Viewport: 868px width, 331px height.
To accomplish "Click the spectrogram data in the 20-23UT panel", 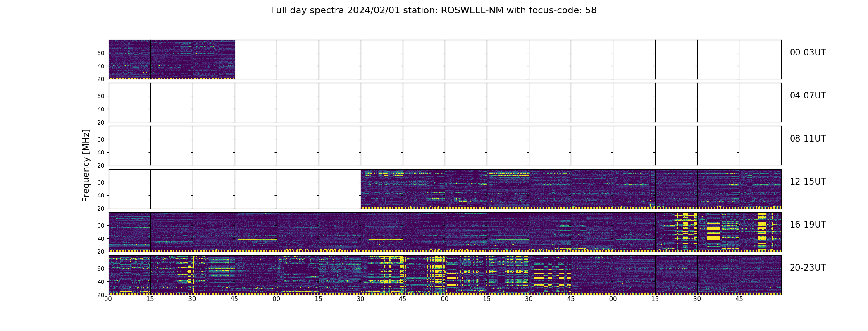I will click(445, 275).
